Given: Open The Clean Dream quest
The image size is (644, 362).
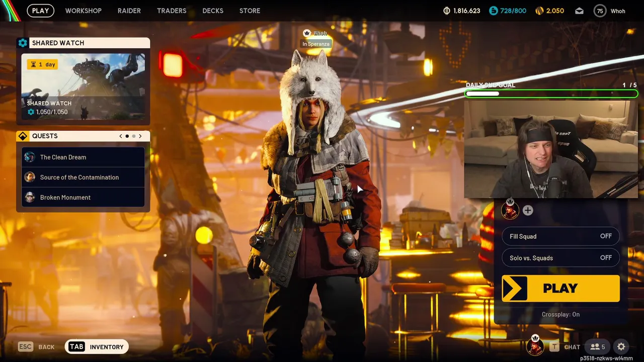Looking at the screenshot, I should (x=83, y=157).
